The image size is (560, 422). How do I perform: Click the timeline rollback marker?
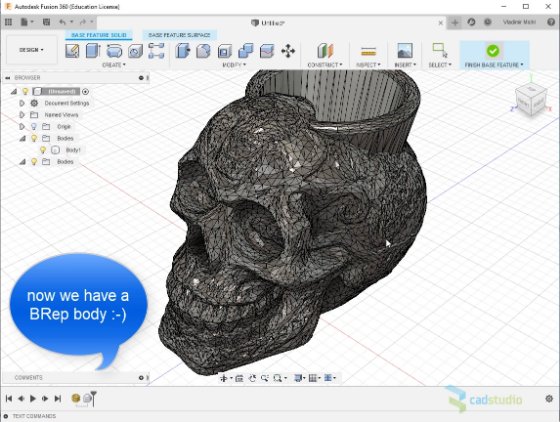[x=94, y=398]
